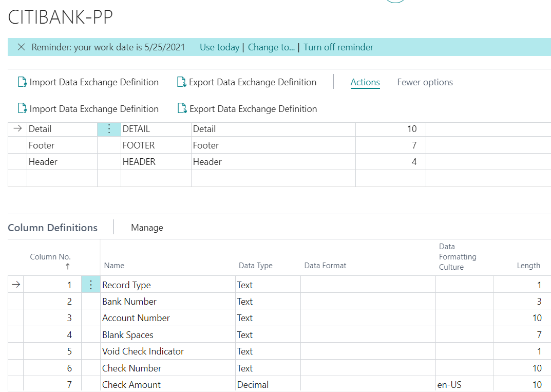
Task: Click the Detail row's value 10
Action: tap(391, 128)
